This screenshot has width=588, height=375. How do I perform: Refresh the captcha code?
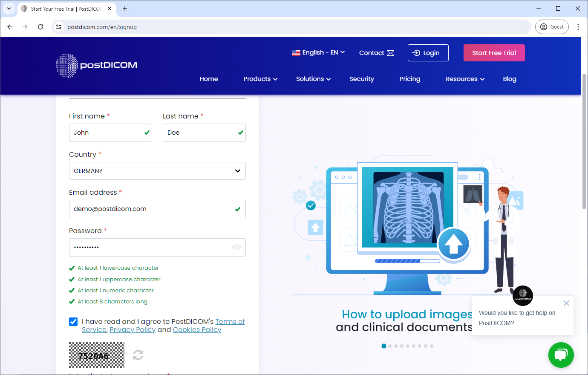[137, 355]
